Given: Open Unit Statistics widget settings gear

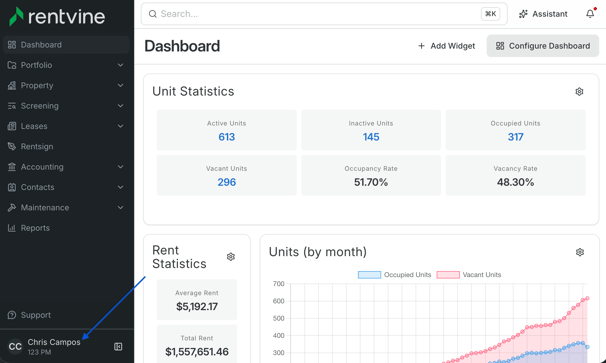Looking at the screenshot, I should (579, 92).
